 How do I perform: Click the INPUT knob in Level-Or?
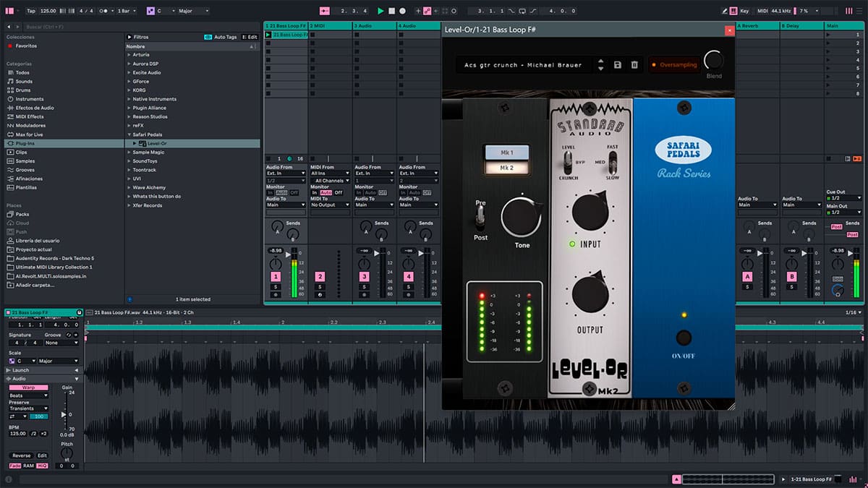coord(590,213)
